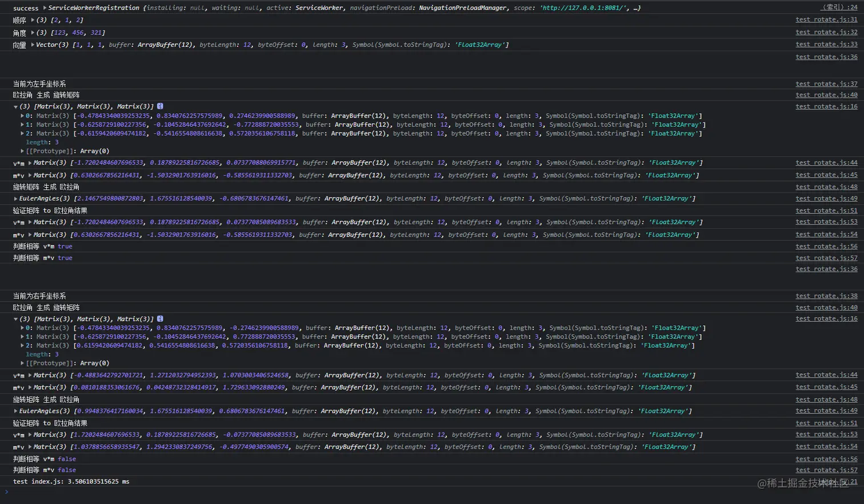Expand Matrix row 2 starting with -0.6159

[x=22, y=134]
